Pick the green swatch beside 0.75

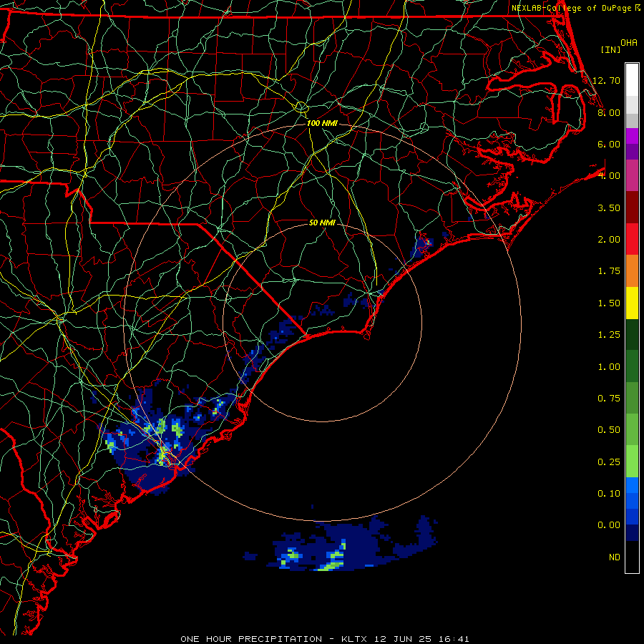point(632,398)
